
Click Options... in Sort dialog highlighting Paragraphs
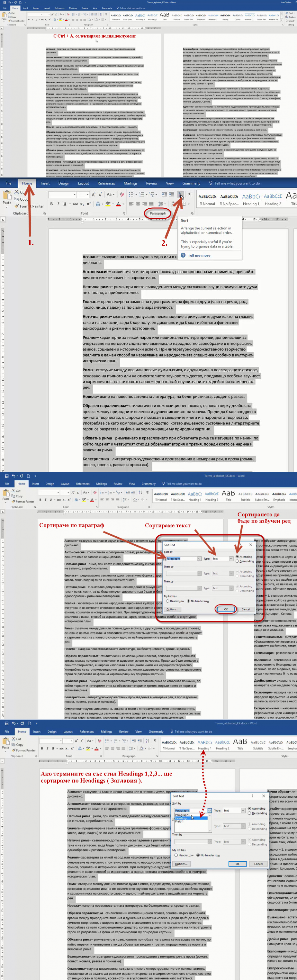(172, 609)
